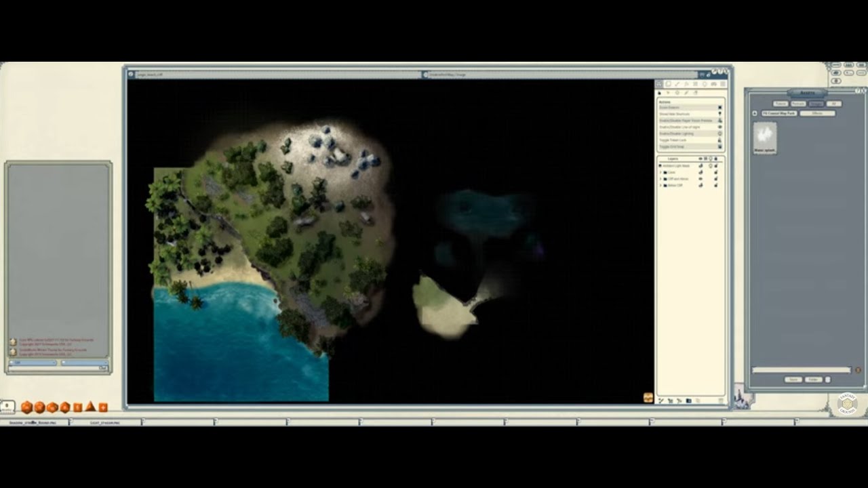
Task: Click the lock icon in Cave layer row
Action: 715,172
